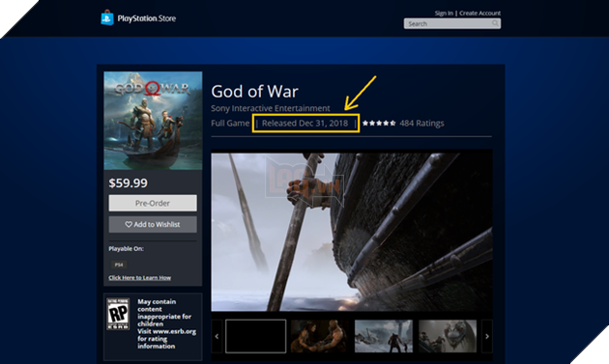Open the God of War cover art
Image resolution: width=609 pixels, height=364 pixels.
[x=153, y=121]
